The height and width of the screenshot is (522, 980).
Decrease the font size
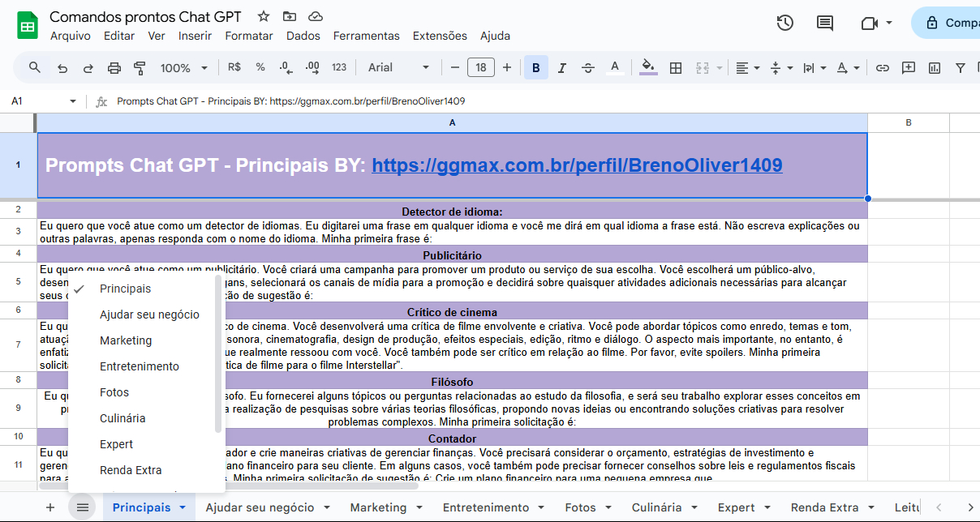[x=454, y=68]
